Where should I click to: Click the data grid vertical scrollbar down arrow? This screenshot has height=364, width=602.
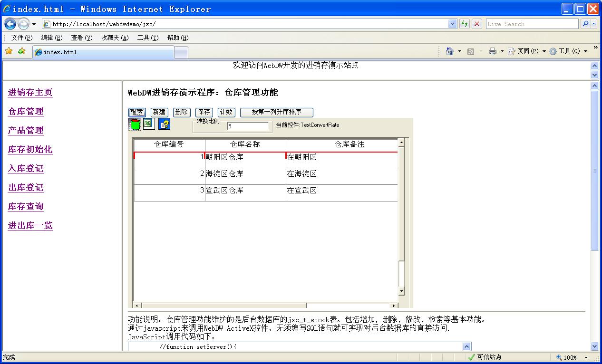[401, 291]
